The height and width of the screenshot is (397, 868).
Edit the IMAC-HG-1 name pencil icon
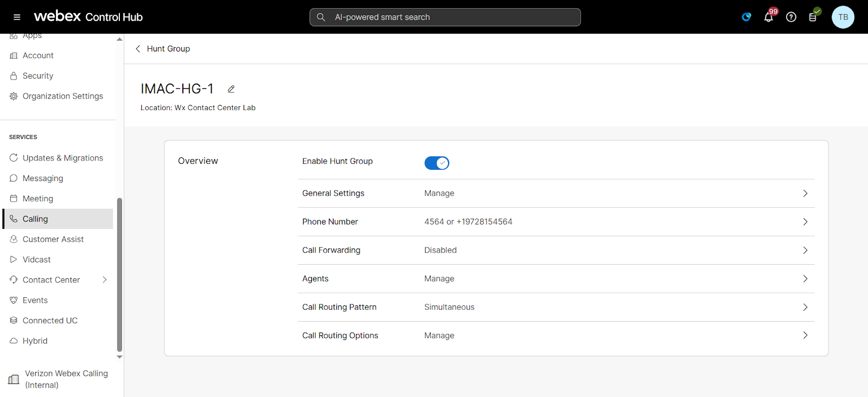point(231,89)
